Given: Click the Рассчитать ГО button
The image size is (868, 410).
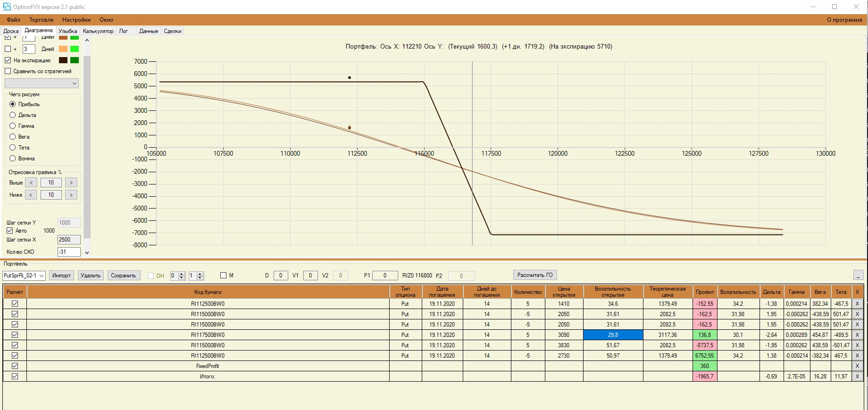Looking at the screenshot, I should pos(535,275).
